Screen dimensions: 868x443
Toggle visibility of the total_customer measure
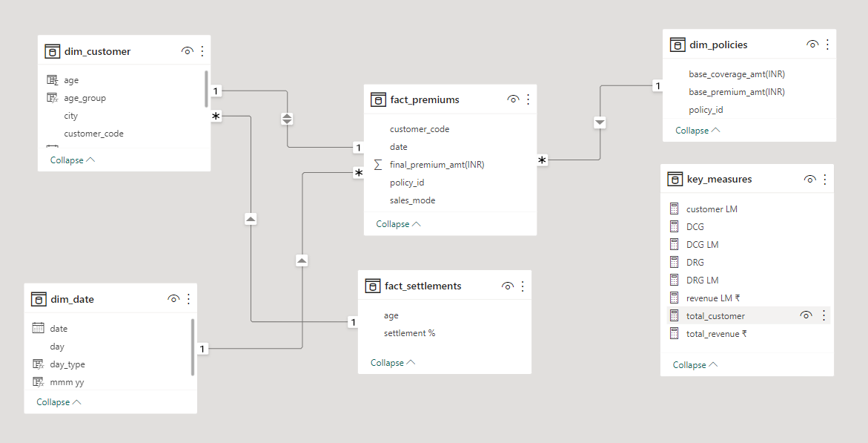[x=806, y=315]
